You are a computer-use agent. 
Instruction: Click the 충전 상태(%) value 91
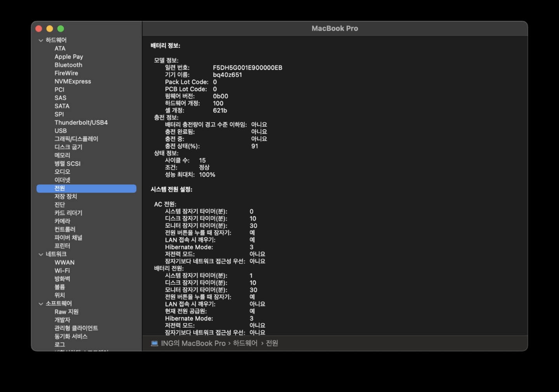[254, 146]
